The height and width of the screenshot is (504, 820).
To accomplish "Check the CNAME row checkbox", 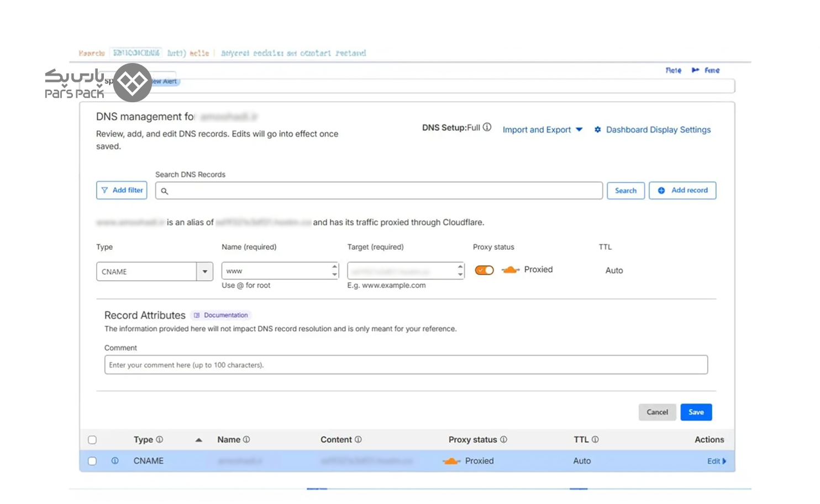I will click(x=92, y=461).
